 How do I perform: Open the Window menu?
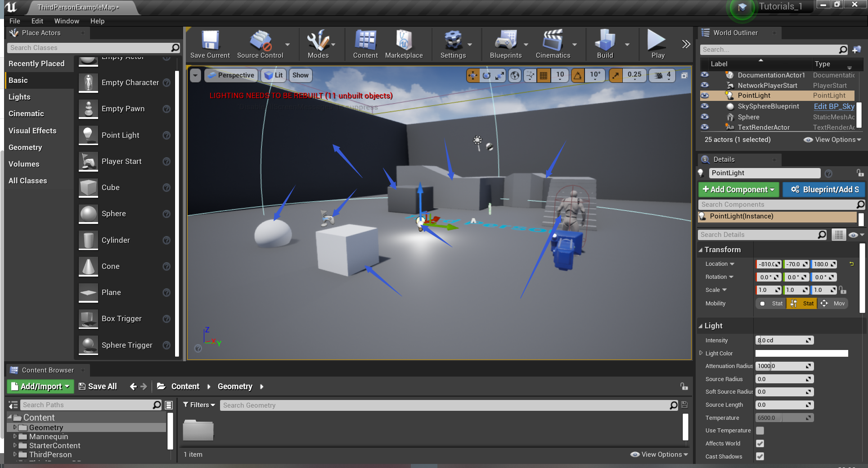67,21
